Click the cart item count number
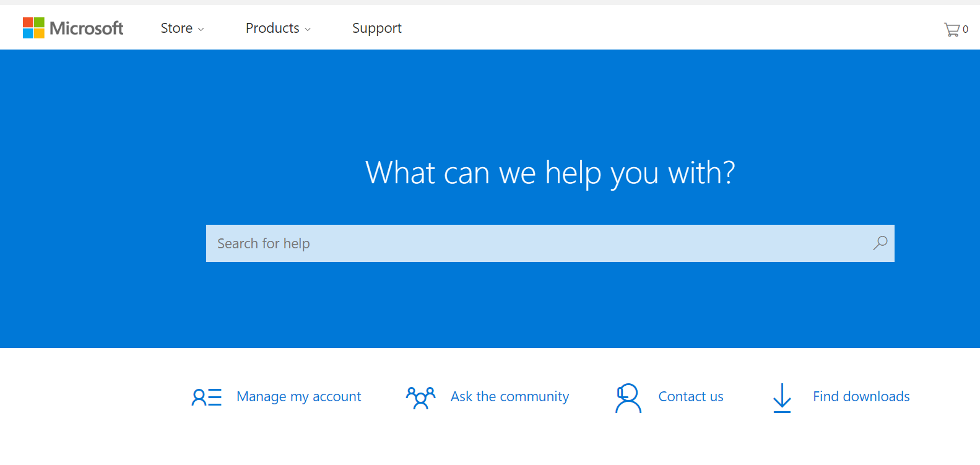This screenshot has width=980, height=465. pos(965,29)
